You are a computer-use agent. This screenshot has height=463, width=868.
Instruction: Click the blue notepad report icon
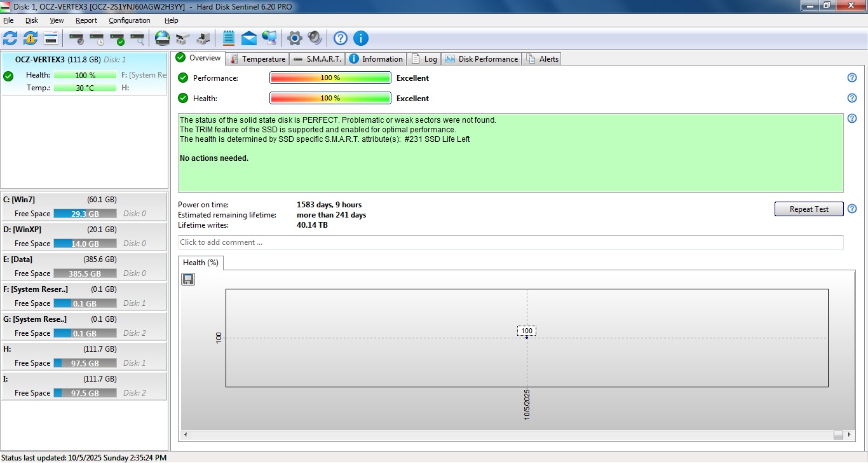(x=229, y=38)
